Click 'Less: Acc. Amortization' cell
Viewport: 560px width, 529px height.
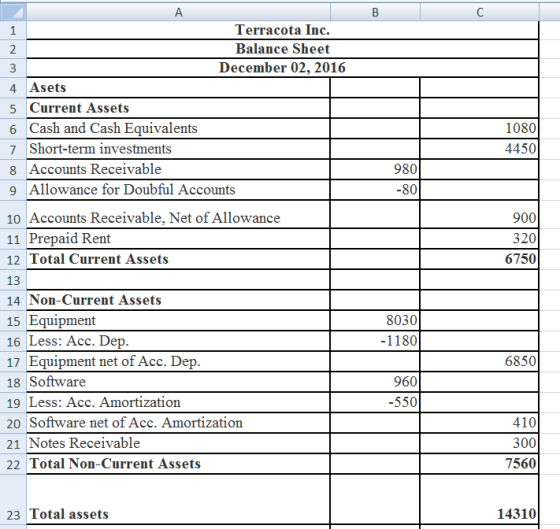(179, 402)
